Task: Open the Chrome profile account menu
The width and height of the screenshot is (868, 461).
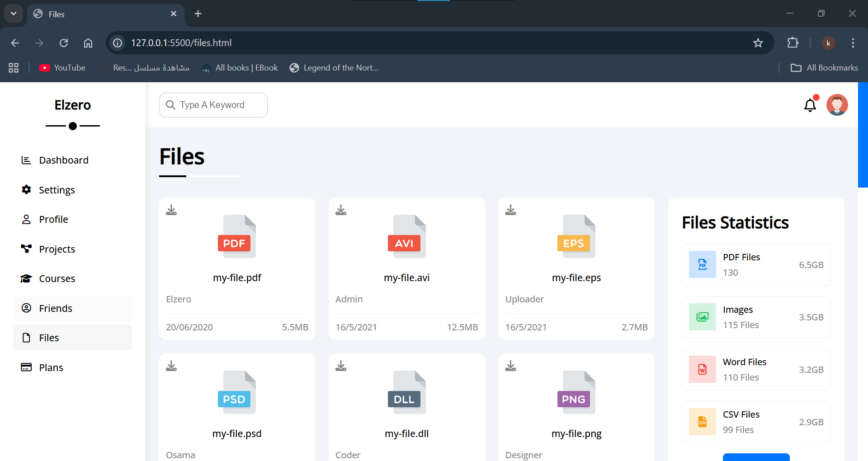Action: point(829,42)
